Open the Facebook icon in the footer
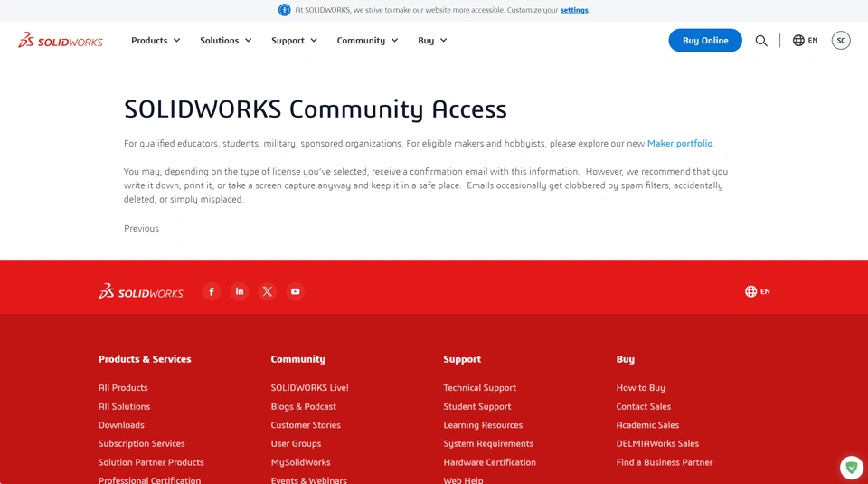 pos(212,292)
